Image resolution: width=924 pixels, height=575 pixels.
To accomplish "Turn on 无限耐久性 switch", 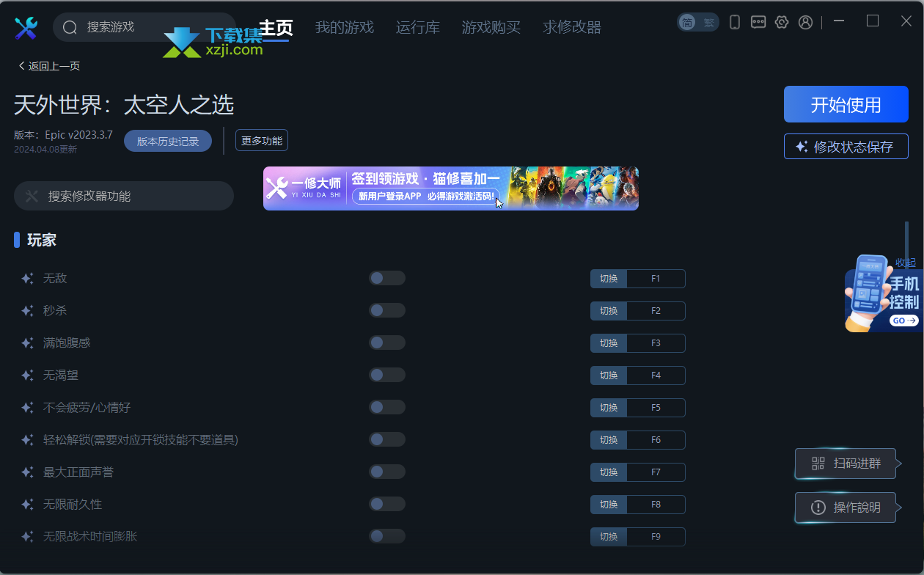I will pyautogui.click(x=387, y=504).
